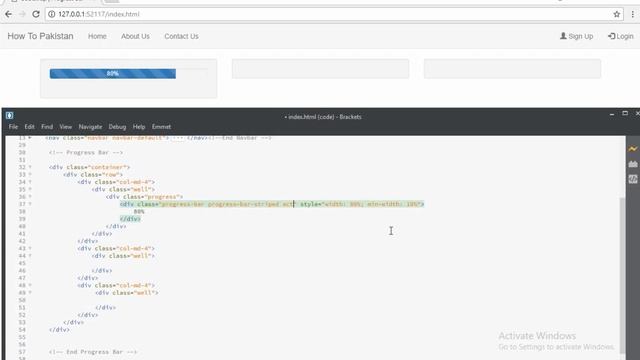Open the Edit menu in Brackets

click(29, 127)
